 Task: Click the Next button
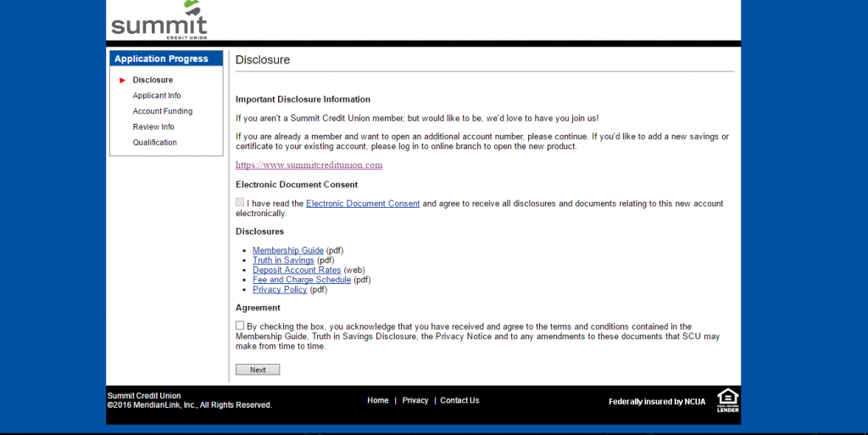[258, 370]
